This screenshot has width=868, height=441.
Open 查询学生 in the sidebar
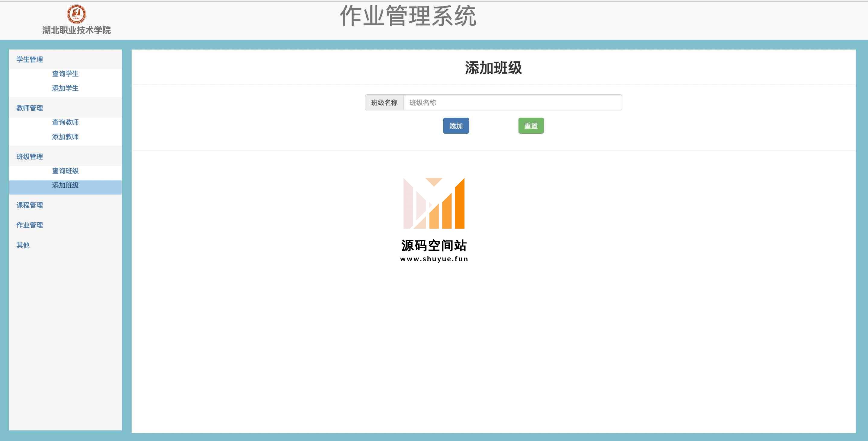point(65,74)
